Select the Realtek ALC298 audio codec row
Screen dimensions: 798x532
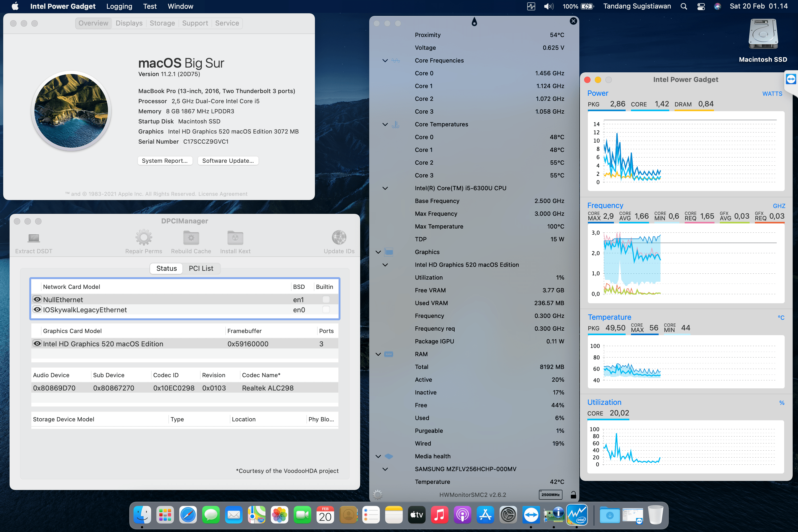(x=185, y=388)
